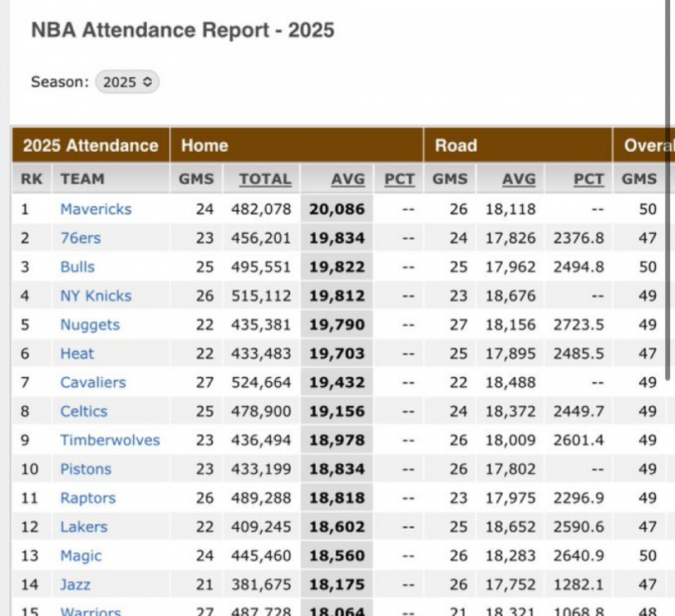This screenshot has height=616, width=675.
Task: Open the 76ers team link
Action: [80, 238]
